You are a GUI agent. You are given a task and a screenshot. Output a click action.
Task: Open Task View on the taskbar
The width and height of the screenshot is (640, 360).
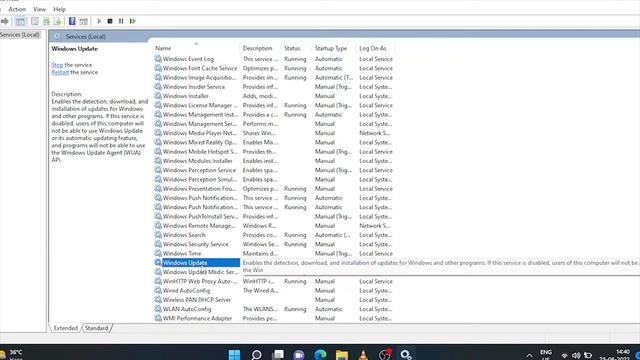pos(278,355)
